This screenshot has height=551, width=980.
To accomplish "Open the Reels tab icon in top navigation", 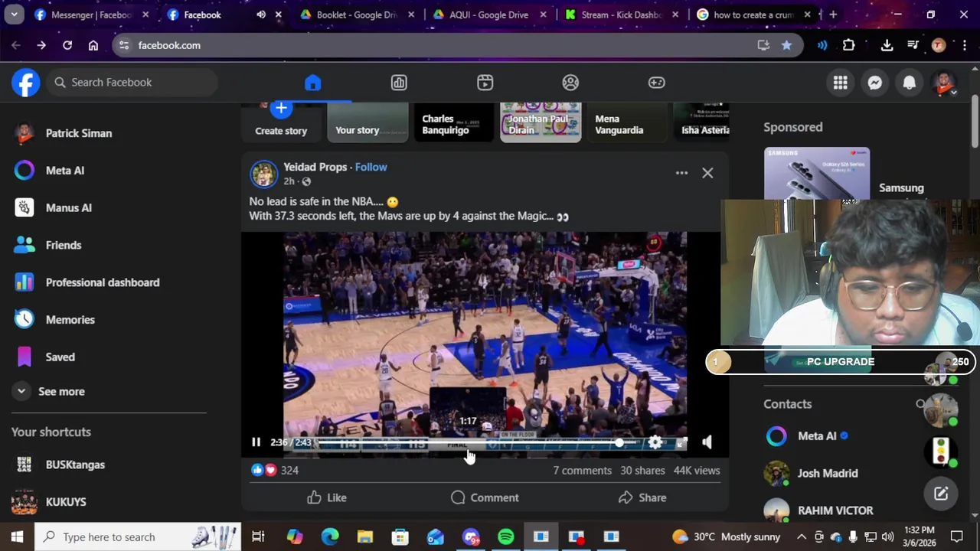I will (485, 83).
